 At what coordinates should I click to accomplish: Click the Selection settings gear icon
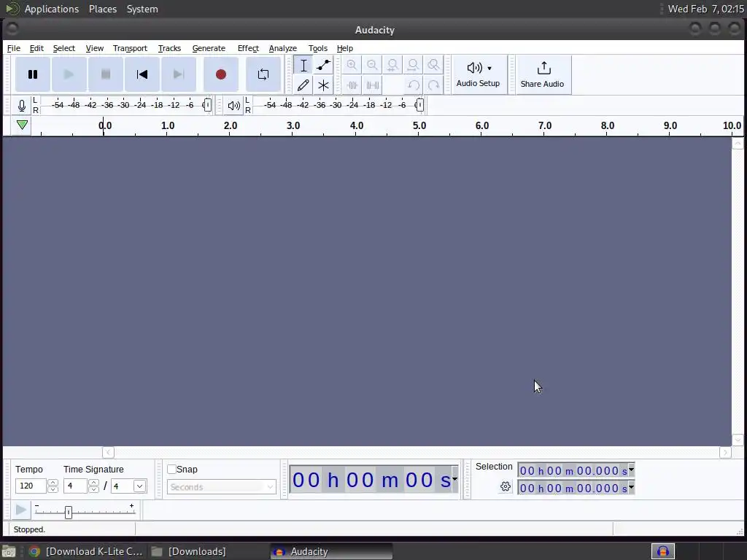tap(506, 486)
